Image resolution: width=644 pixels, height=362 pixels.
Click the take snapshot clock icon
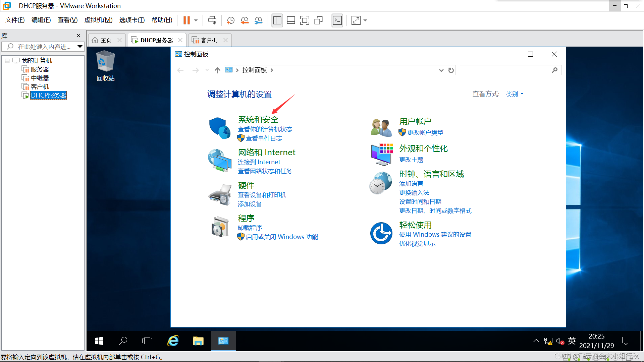click(x=230, y=20)
